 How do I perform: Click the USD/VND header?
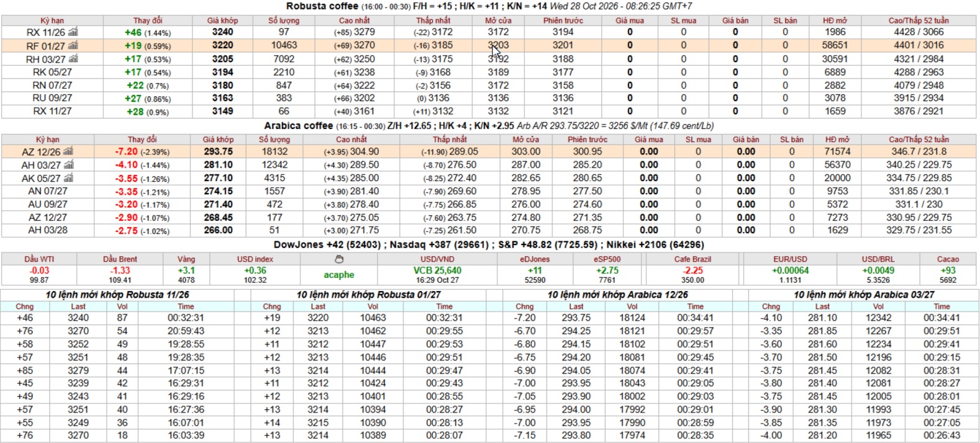(437, 259)
